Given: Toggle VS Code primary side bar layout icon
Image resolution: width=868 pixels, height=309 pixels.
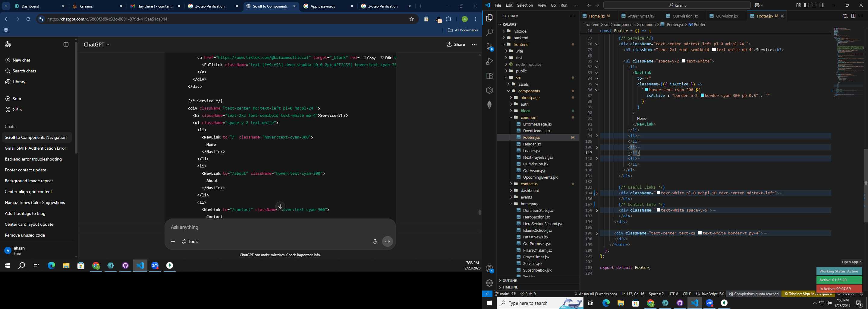Looking at the screenshot, I should coord(806,5).
